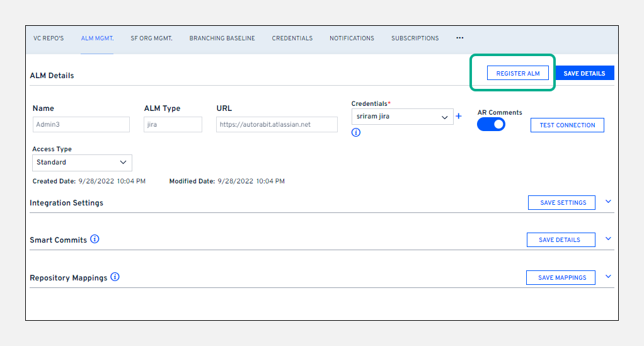Expand the Repository Mappings section

(608, 277)
